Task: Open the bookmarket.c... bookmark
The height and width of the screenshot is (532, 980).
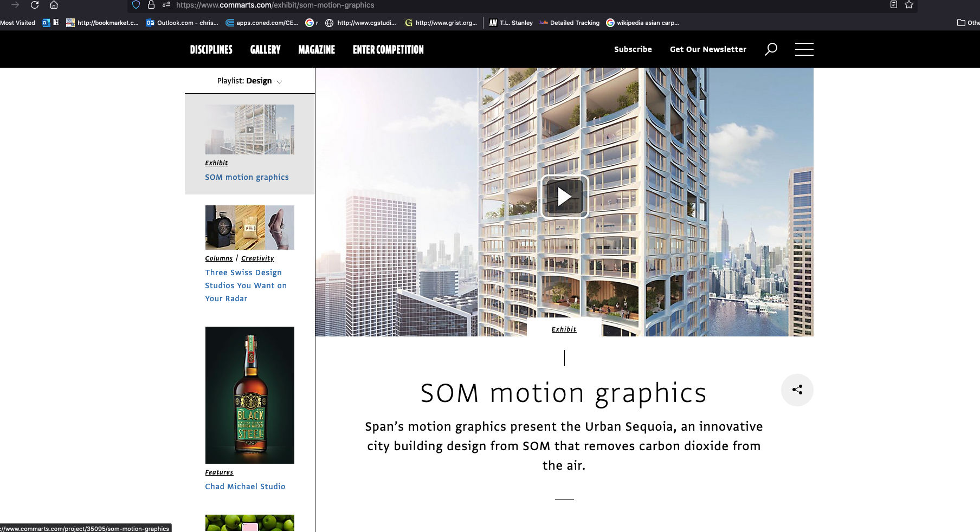Action: pos(102,23)
